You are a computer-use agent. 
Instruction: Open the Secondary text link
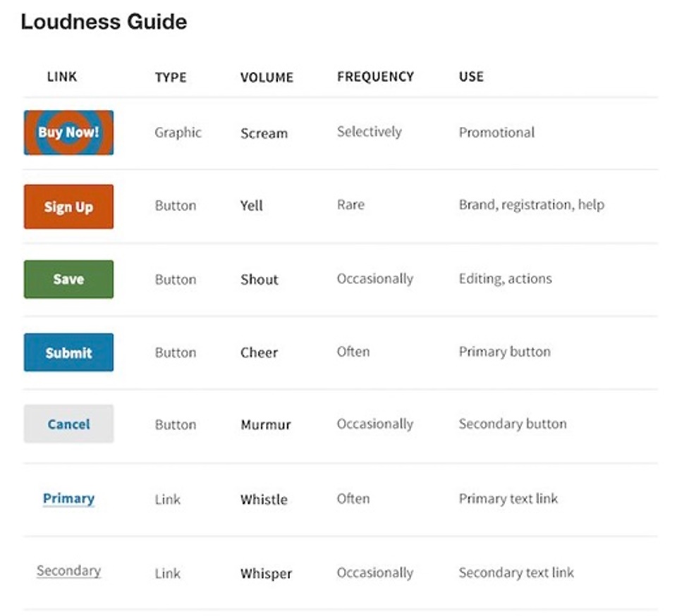pyautogui.click(x=68, y=571)
